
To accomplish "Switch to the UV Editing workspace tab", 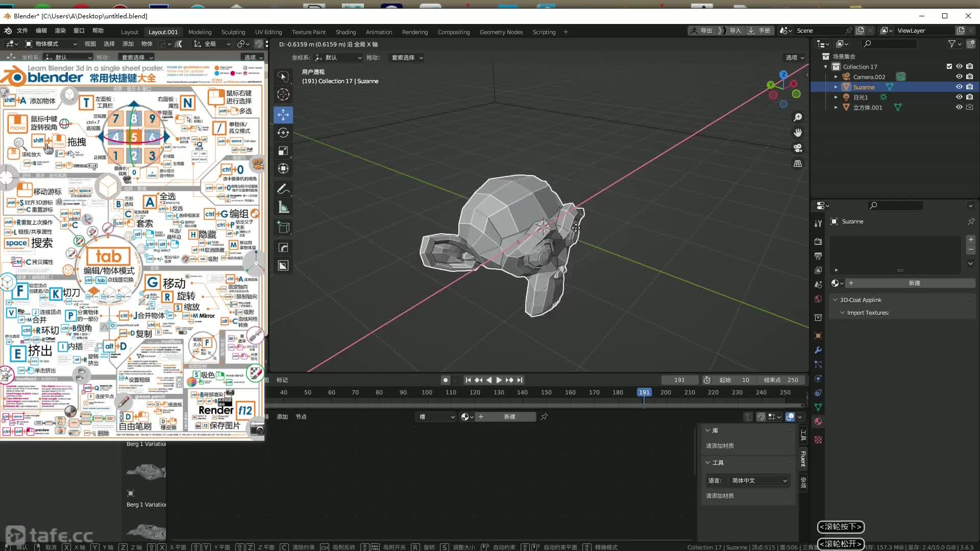I will [x=268, y=32].
